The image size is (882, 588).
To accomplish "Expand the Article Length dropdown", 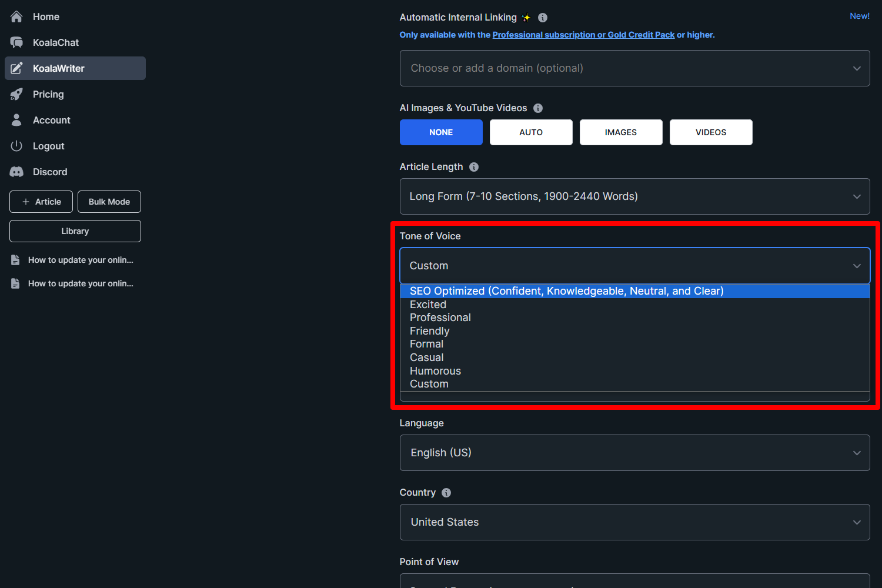I will click(x=634, y=196).
